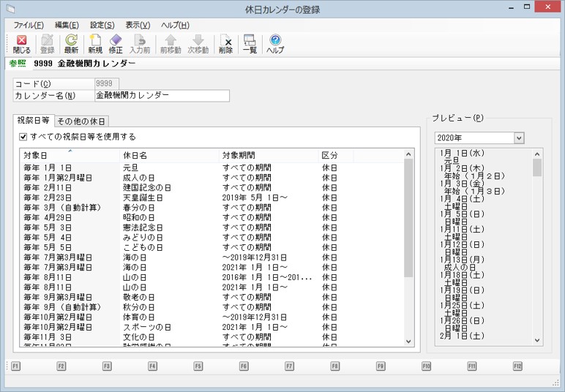Click the F8 function key button

(x=334, y=366)
